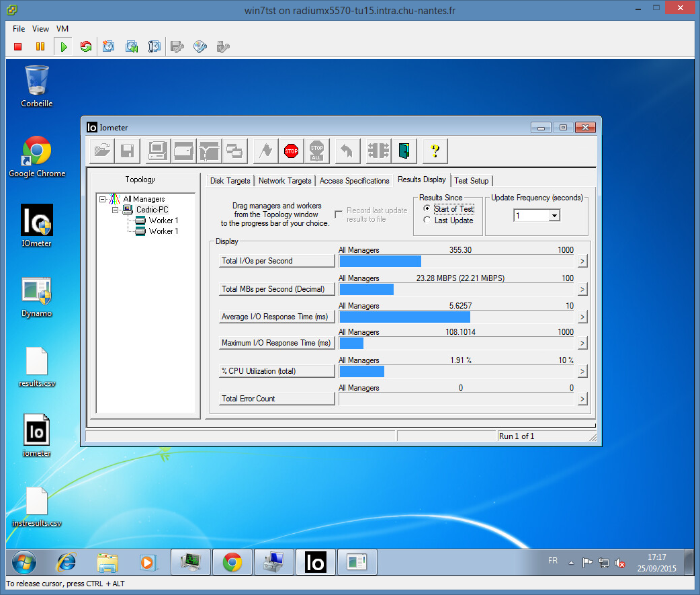Click the Average I/O Response Time button
700x595 pixels.
tap(276, 317)
